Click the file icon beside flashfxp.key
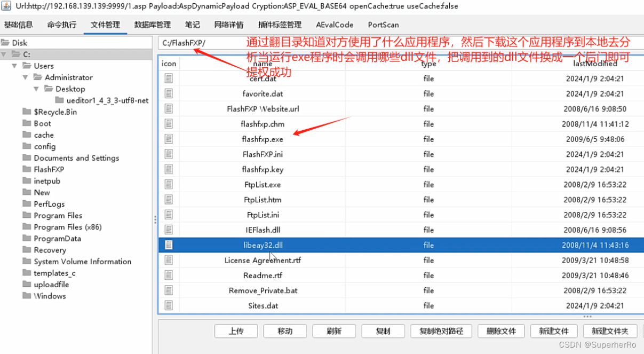The image size is (644, 354). [x=169, y=169]
